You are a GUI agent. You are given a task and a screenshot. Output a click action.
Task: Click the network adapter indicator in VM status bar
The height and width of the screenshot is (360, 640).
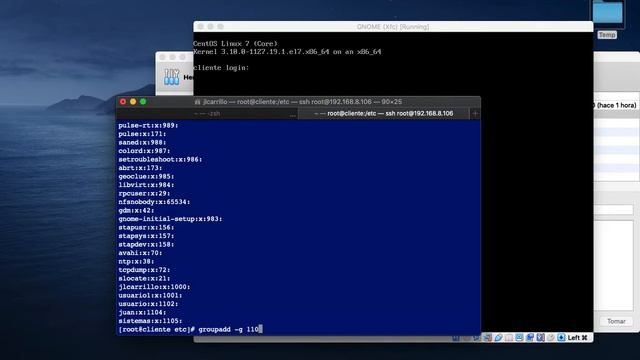tap(487, 338)
